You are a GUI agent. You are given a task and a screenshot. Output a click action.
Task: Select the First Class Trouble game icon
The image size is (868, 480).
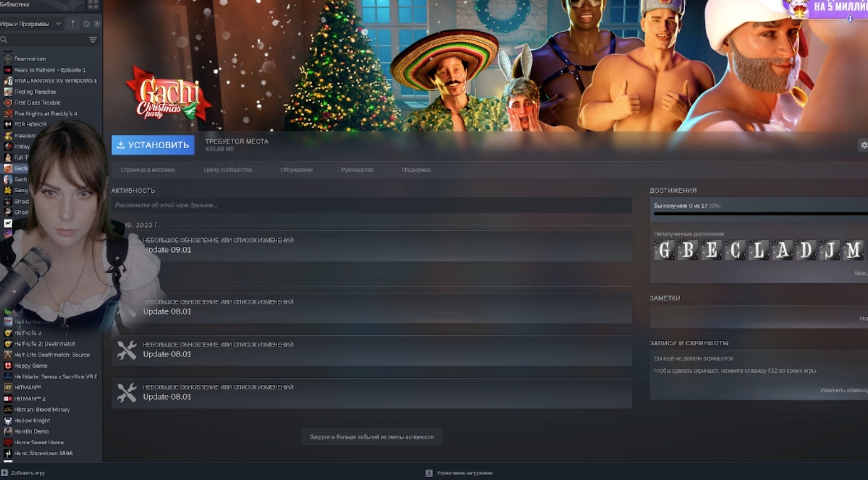pos(8,103)
